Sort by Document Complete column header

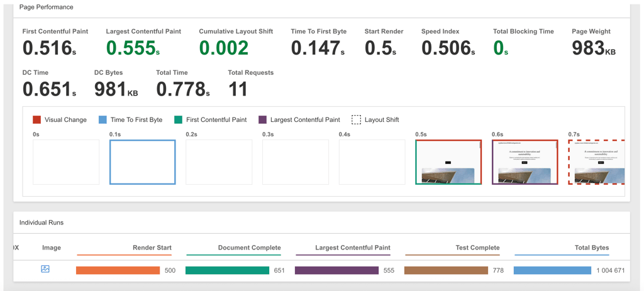(x=249, y=248)
